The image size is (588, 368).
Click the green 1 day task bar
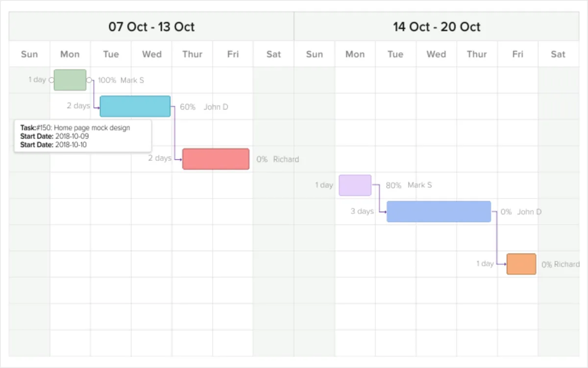(x=70, y=80)
